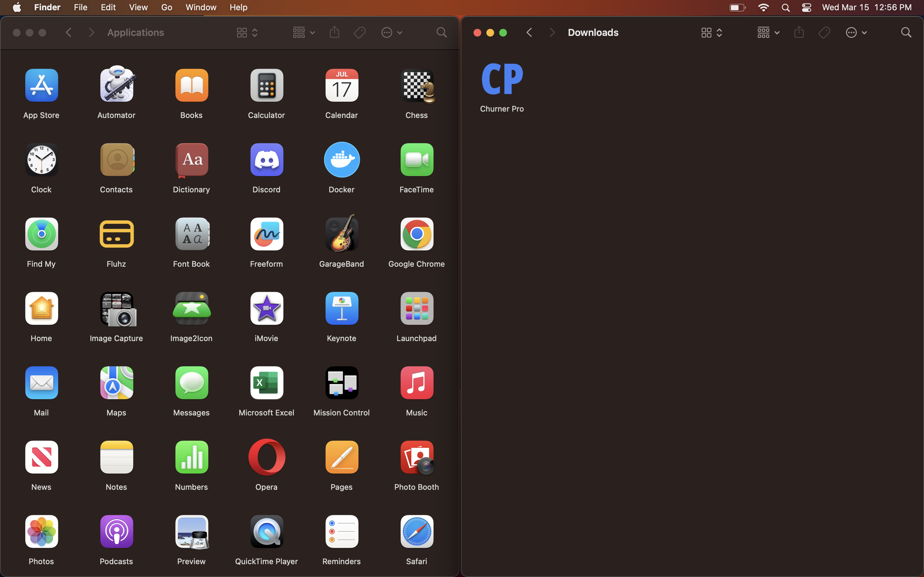Click the back arrow in the Downloads window
The width and height of the screenshot is (924, 577).
(x=529, y=33)
